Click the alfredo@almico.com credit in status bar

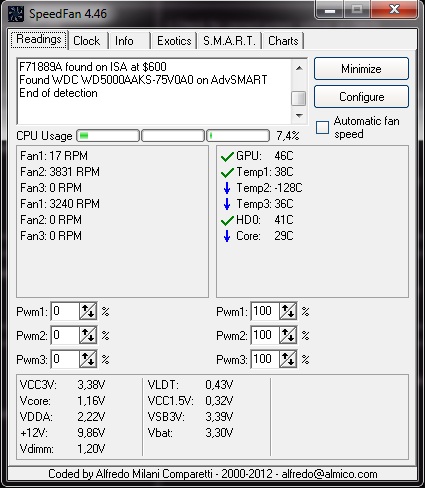tap(329, 474)
